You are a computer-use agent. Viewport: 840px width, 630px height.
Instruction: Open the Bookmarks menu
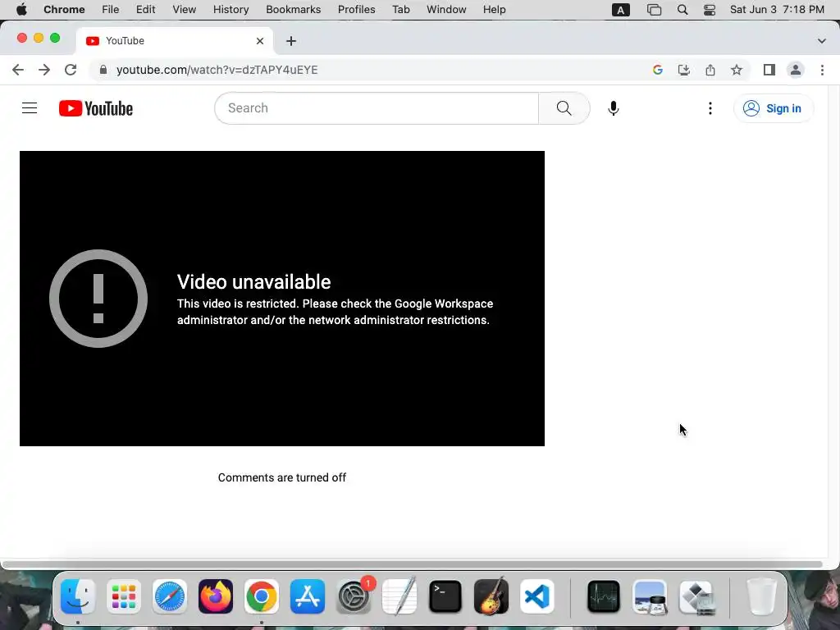coord(294,10)
